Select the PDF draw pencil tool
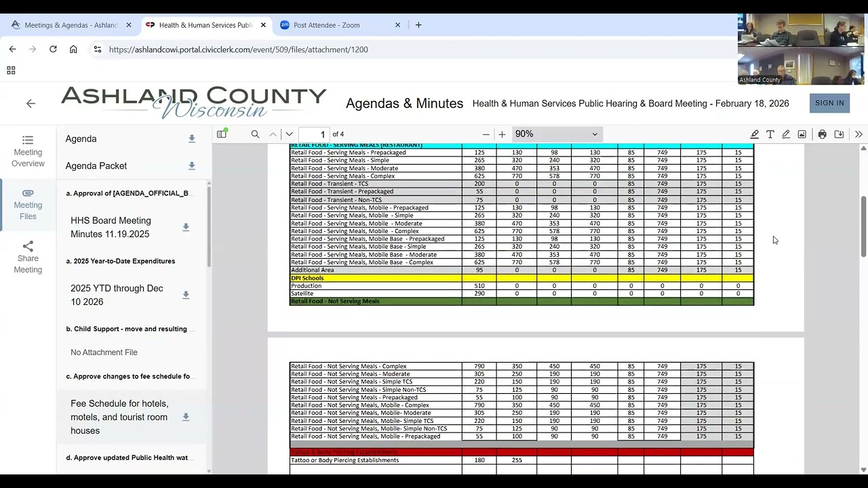The height and width of the screenshot is (488, 868). click(x=786, y=134)
